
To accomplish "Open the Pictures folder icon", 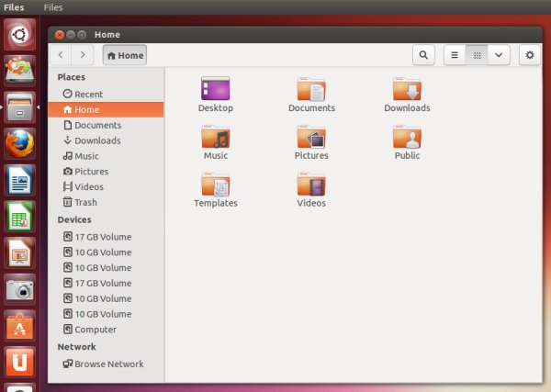I will click(x=311, y=138).
